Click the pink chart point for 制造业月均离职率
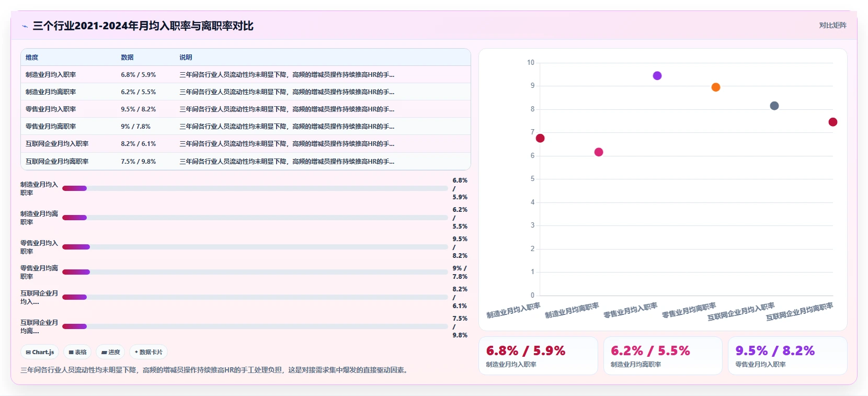868x396 pixels. pos(599,152)
